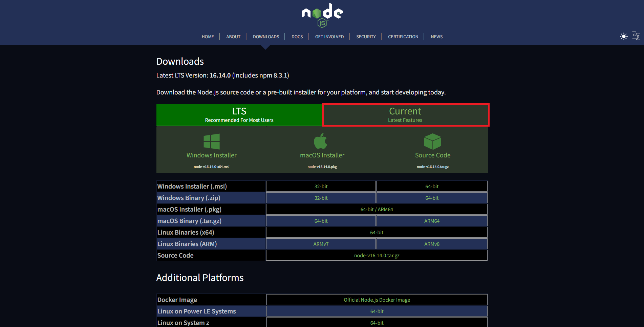Click the macOS Binary (.tar.gz) row label

pos(189,221)
